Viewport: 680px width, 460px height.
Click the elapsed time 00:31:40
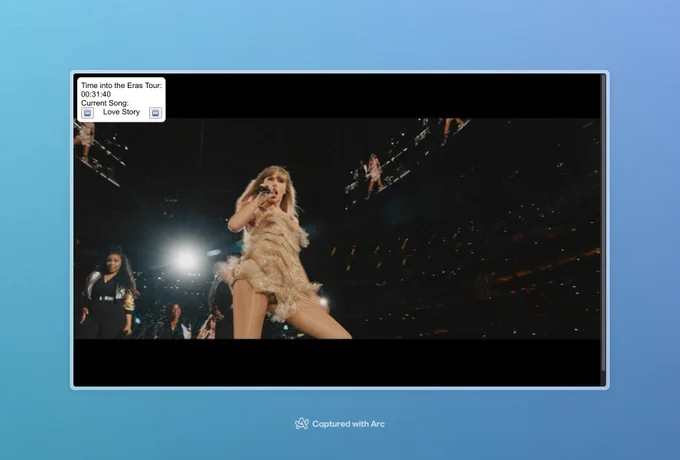point(96,94)
